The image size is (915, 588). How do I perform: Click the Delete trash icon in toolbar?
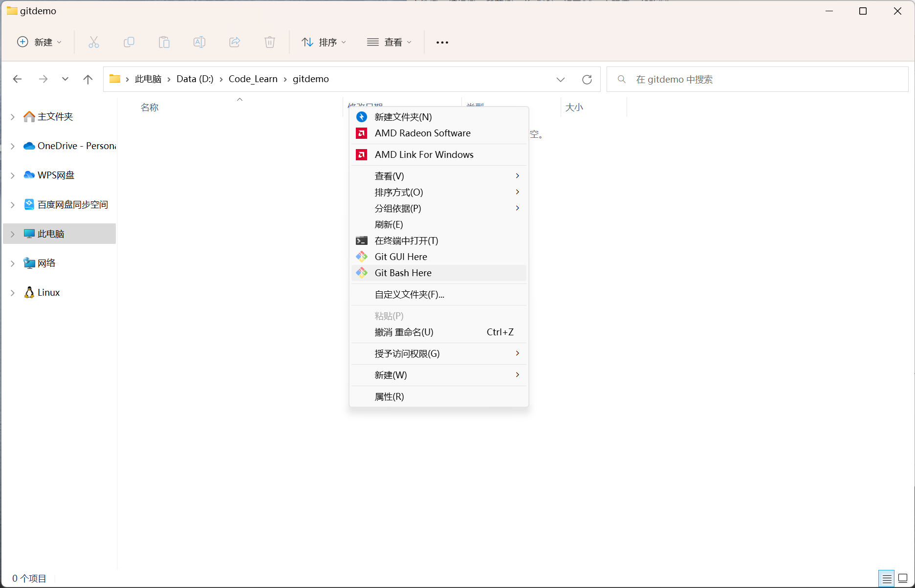coord(270,42)
